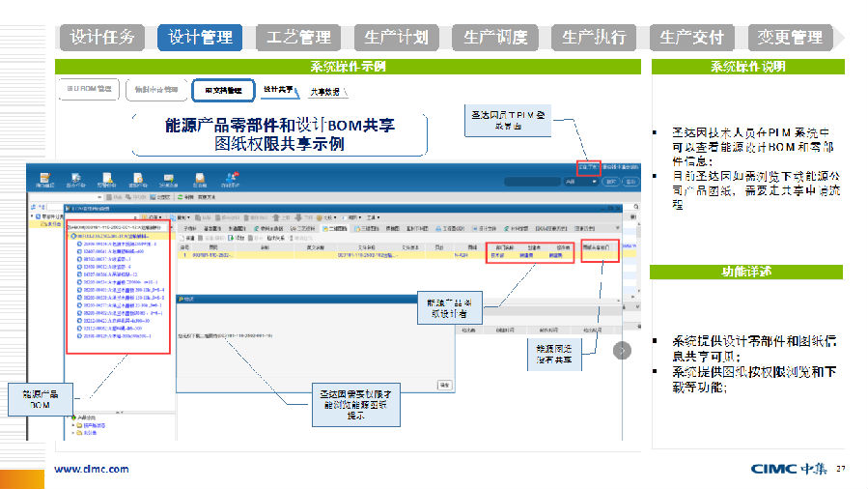Screen dimensions: 868x489
Task: Click the 图文档管理 highlighted sub-tab
Action: [x=223, y=90]
